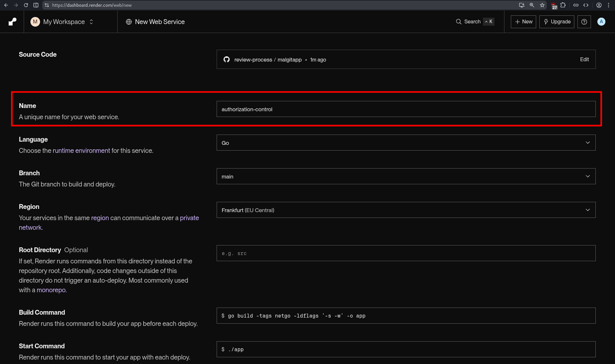Follow the monorepo link

click(51, 290)
